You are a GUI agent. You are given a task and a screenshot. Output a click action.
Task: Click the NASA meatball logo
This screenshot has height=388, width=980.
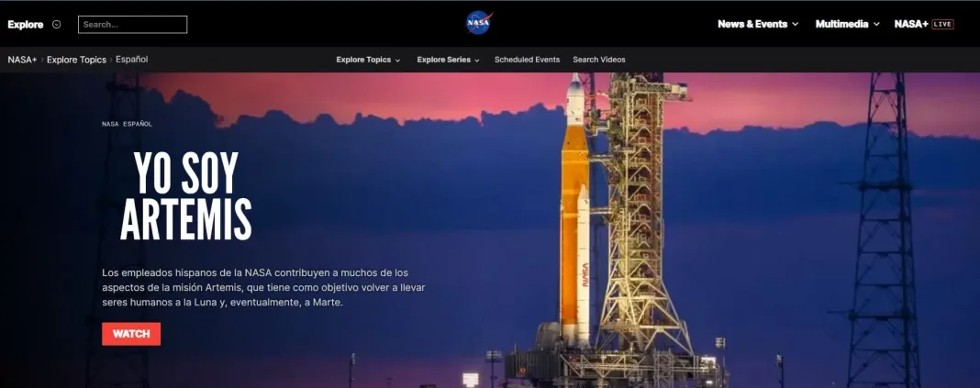tap(479, 23)
